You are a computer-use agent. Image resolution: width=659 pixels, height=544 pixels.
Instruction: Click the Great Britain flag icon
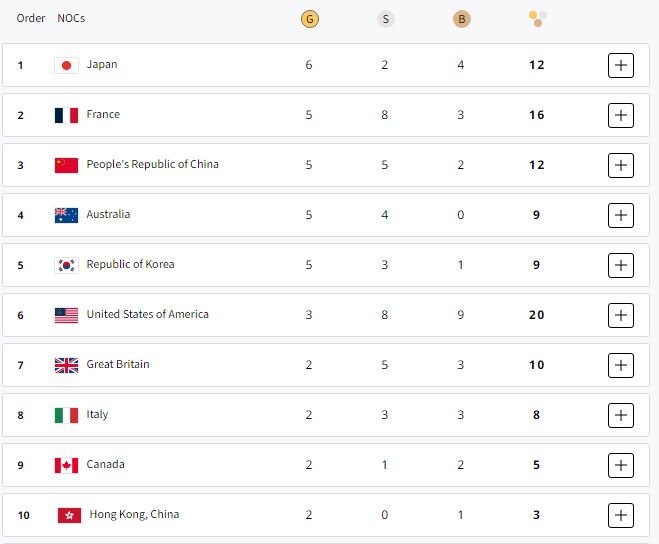pos(66,365)
